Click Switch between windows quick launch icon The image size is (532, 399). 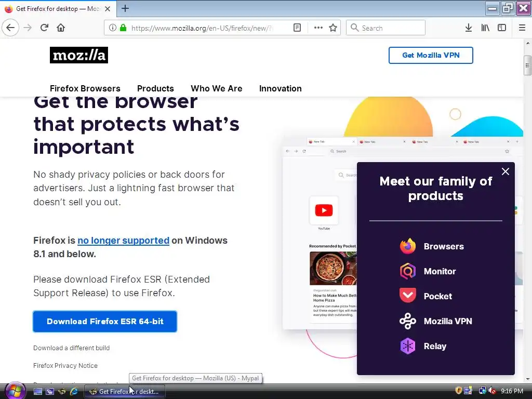point(50,392)
